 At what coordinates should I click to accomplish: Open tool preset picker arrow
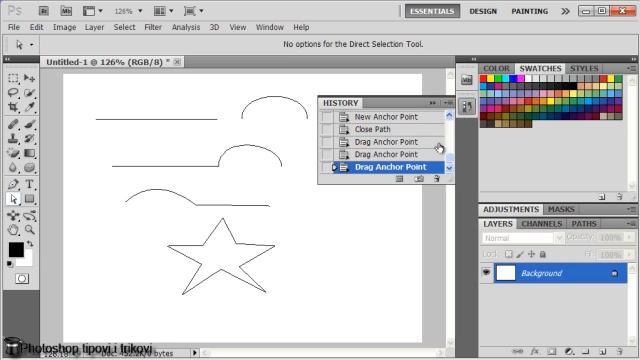point(32,44)
